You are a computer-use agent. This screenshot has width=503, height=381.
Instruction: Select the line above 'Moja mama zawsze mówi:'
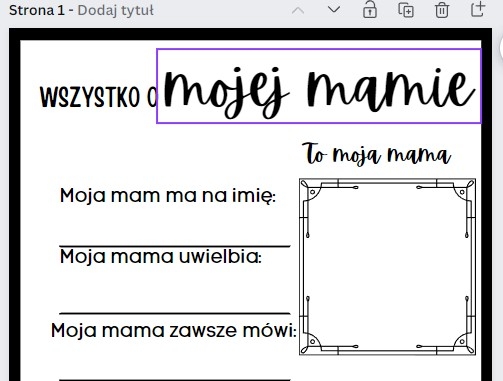coord(175,313)
